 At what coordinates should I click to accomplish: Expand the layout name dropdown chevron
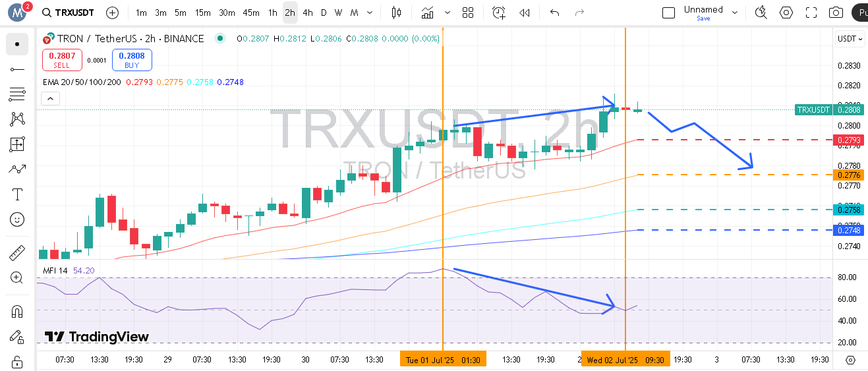coord(734,13)
